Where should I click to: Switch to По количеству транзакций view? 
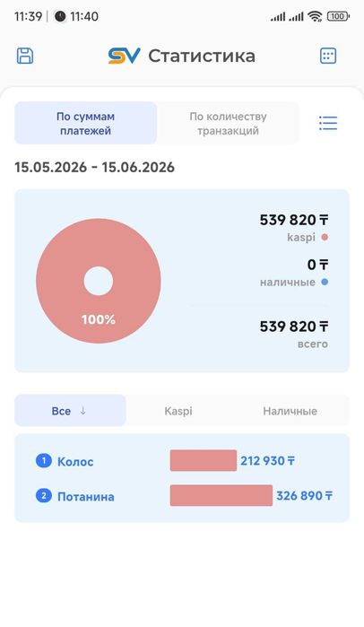(228, 123)
